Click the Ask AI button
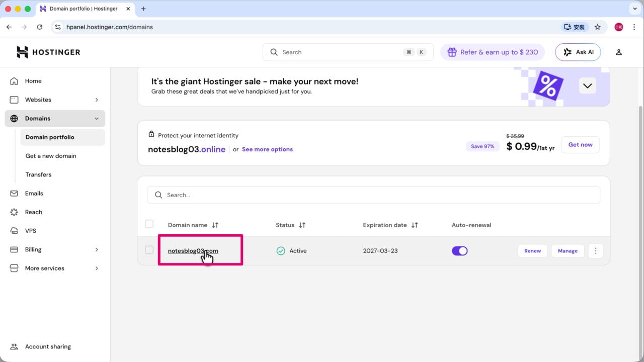The width and height of the screenshot is (644, 362). point(578,52)
